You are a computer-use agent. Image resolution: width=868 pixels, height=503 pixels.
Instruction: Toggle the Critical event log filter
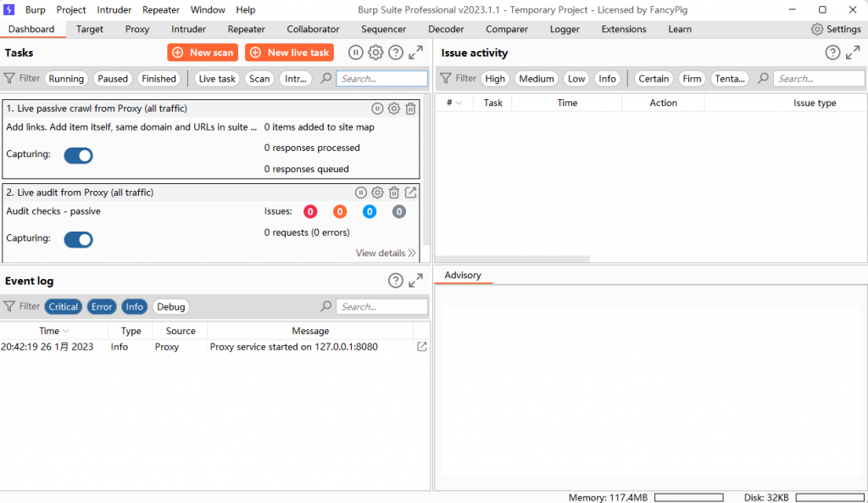pyautogui.click(x=63, y=307)
